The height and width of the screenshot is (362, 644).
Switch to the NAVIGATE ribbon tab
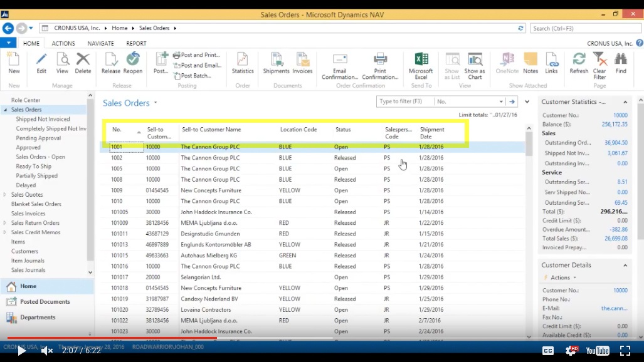click(100, 43)
